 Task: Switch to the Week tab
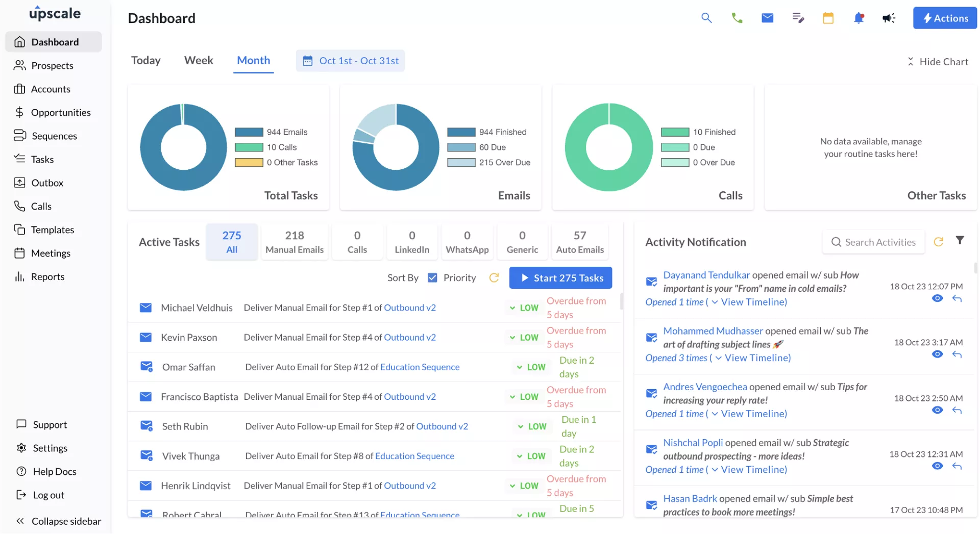tap(199, 60)
